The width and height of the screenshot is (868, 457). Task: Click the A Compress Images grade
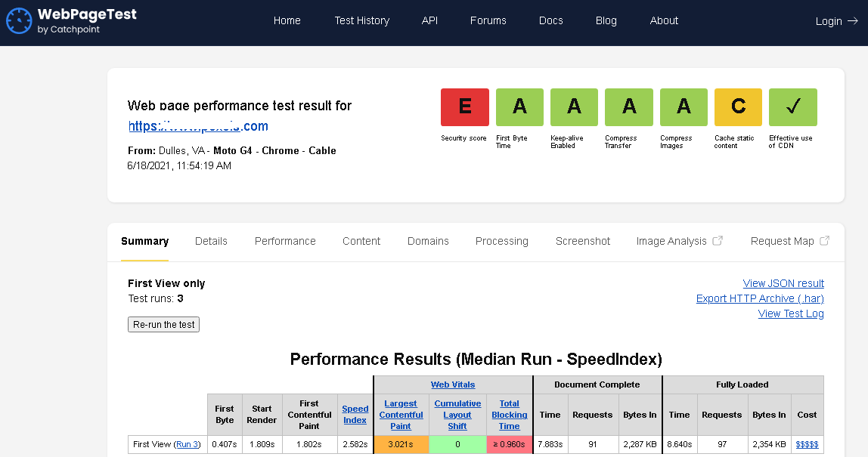(684, 107)
